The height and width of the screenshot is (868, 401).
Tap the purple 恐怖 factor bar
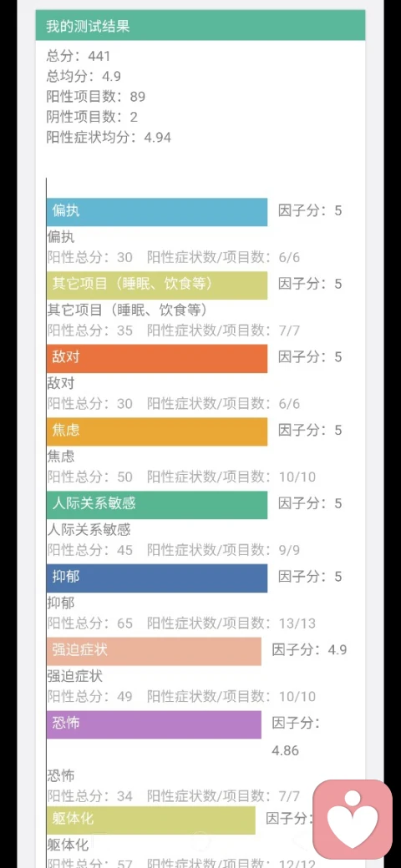tap(154, 724)
